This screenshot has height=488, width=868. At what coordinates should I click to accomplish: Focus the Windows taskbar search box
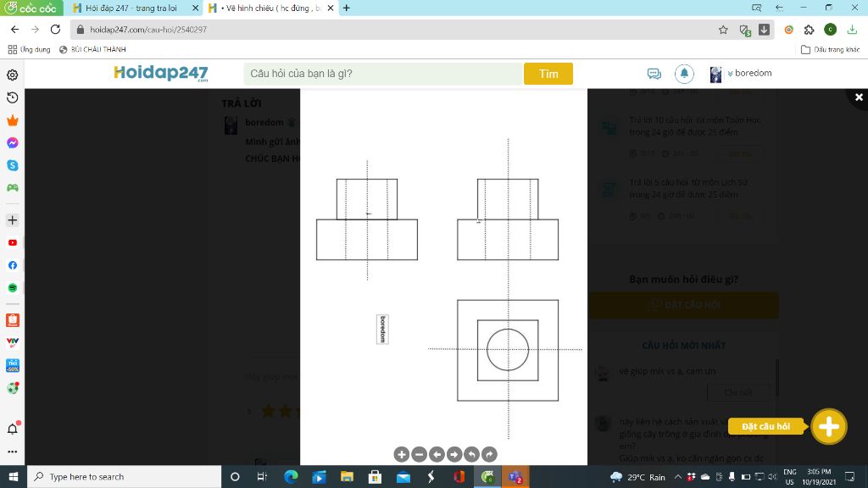[124, 476]
